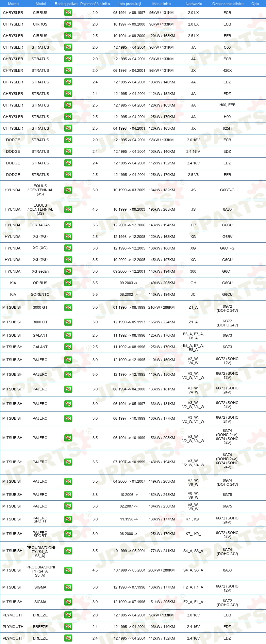Viewport: 266px width, 644px height.
Task: Click power value 184kW / 250KM
Action: coord(162,506)
